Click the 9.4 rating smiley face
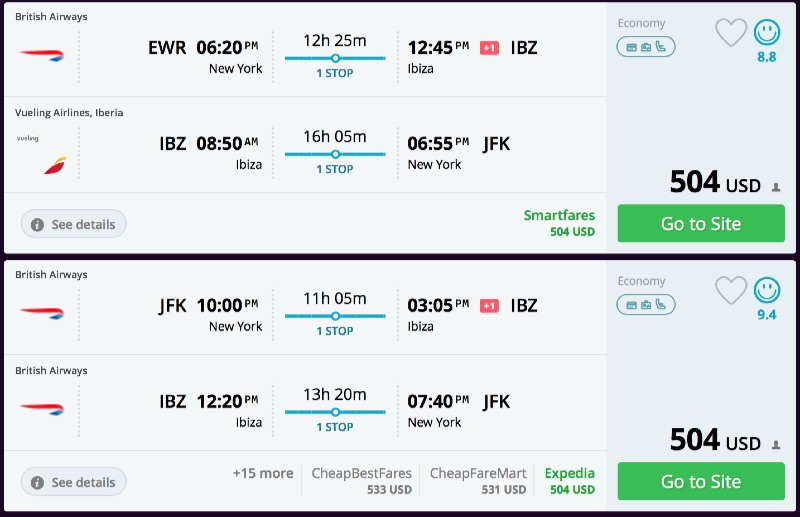 point(767,291)
